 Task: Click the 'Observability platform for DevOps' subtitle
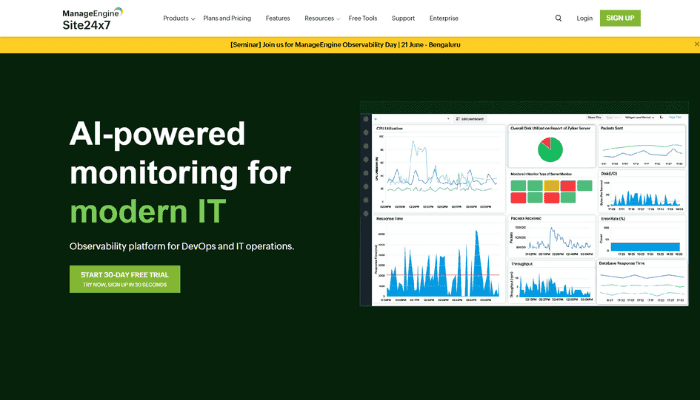(x=182, y=246)
